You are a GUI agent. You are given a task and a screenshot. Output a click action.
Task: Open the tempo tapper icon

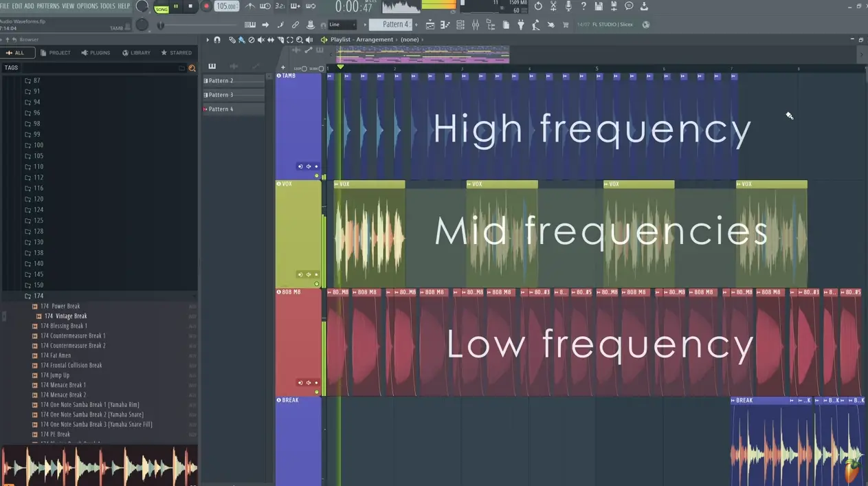[x=535, y=25]
